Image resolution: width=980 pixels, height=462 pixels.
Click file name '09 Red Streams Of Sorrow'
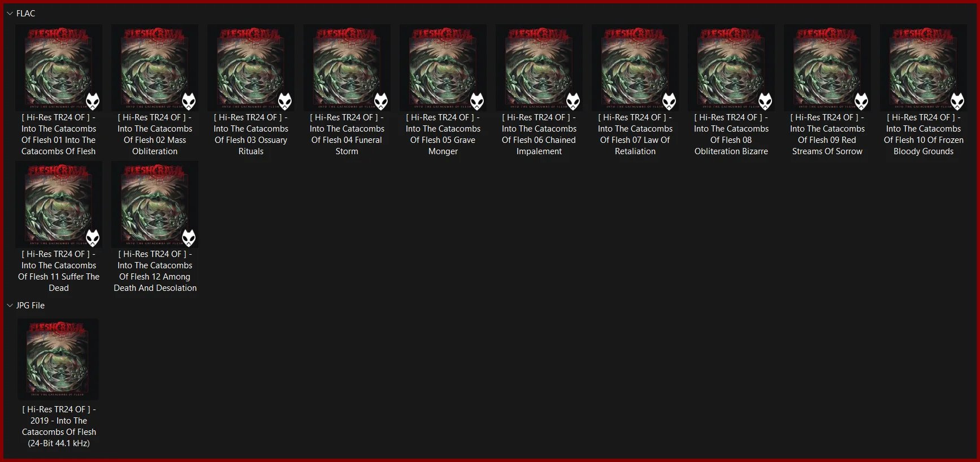pyautogui.click(x=827, y=134)
